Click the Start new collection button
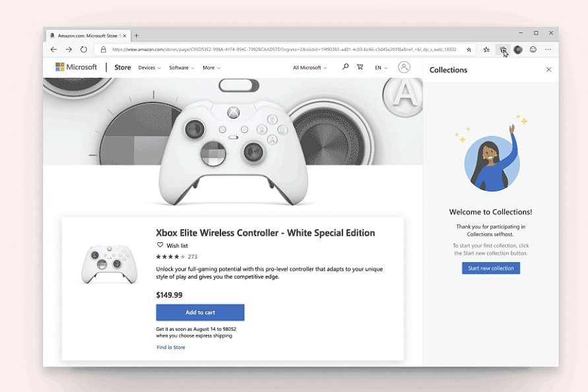Image resolution: width=588 pixels, height=392 pixels. click(x=491, y=268)
